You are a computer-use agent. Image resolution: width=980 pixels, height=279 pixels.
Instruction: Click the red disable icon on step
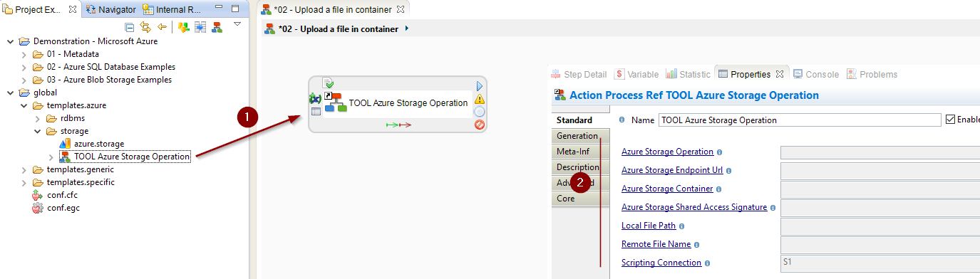tap(480, 125)
